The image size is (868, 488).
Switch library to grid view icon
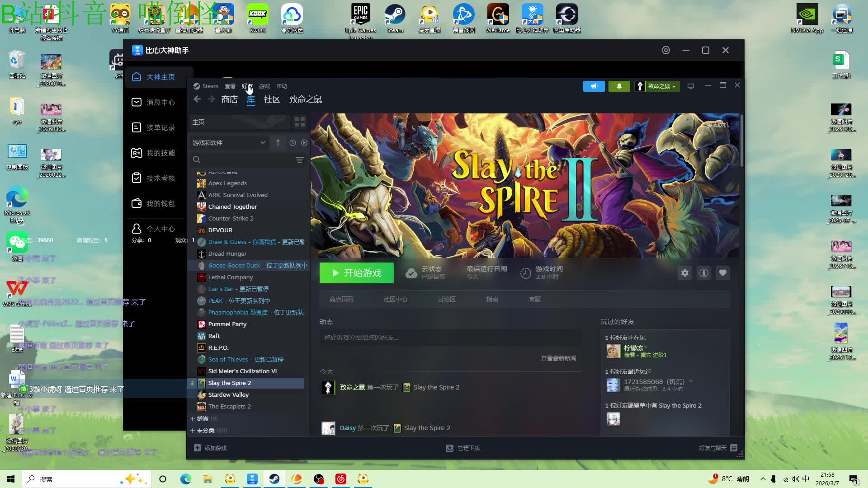(299, 122)
